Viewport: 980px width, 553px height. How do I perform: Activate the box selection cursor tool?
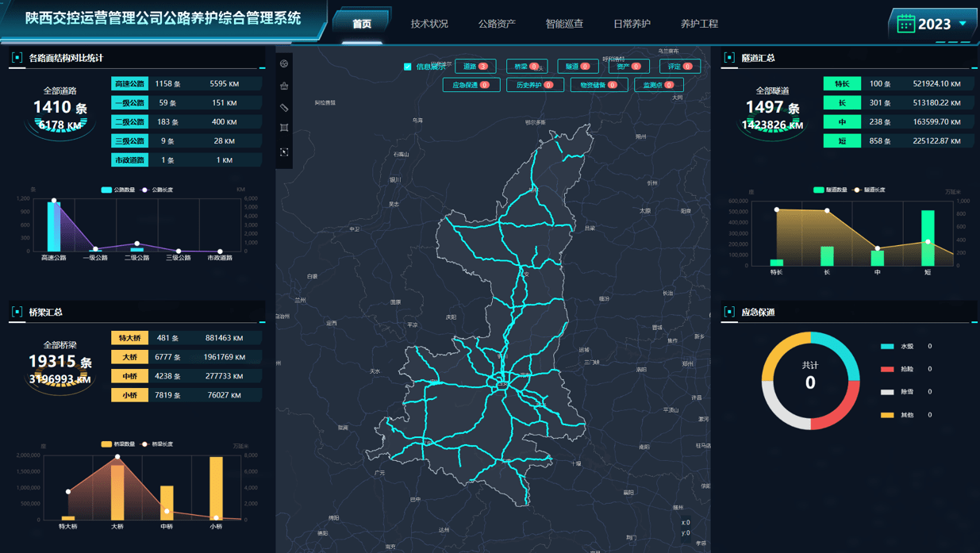(284, 152)
